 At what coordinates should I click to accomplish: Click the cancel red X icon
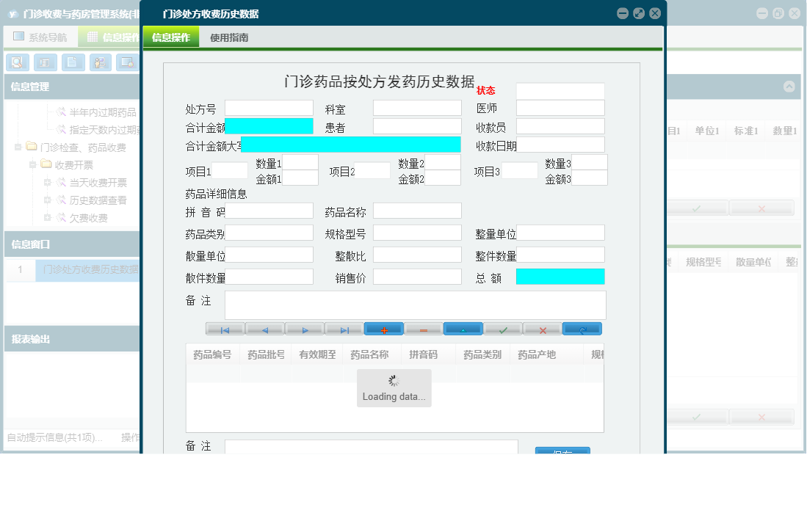542,329
